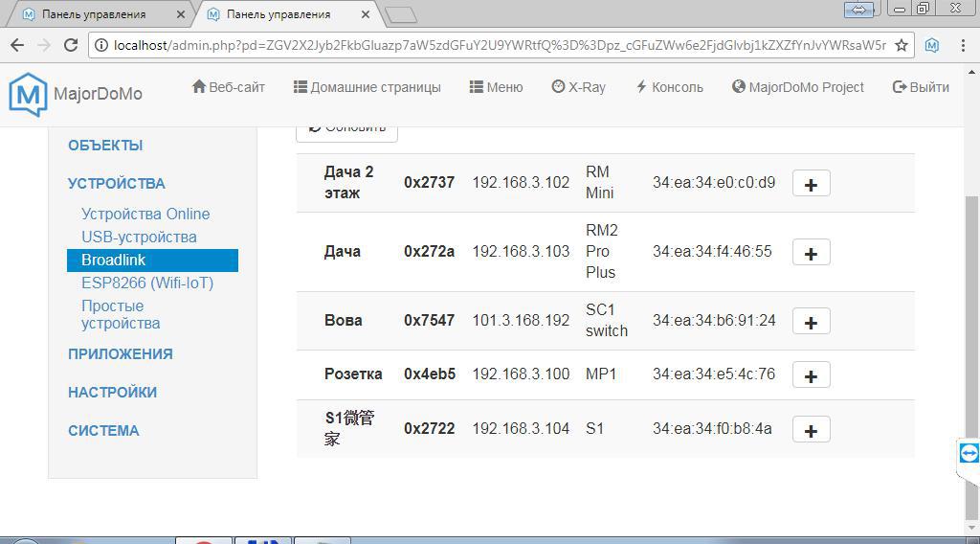Open the Chrome three-dots menu
Image resolution: width=980 pixels, height=544 pixels.
pyautogui.click(x=963, y=45)
